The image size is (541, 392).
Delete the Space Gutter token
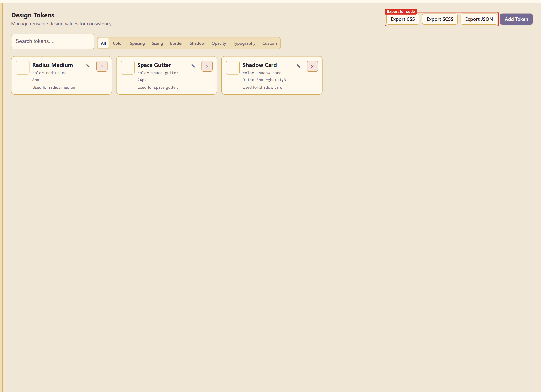click(x=207, y=66)
